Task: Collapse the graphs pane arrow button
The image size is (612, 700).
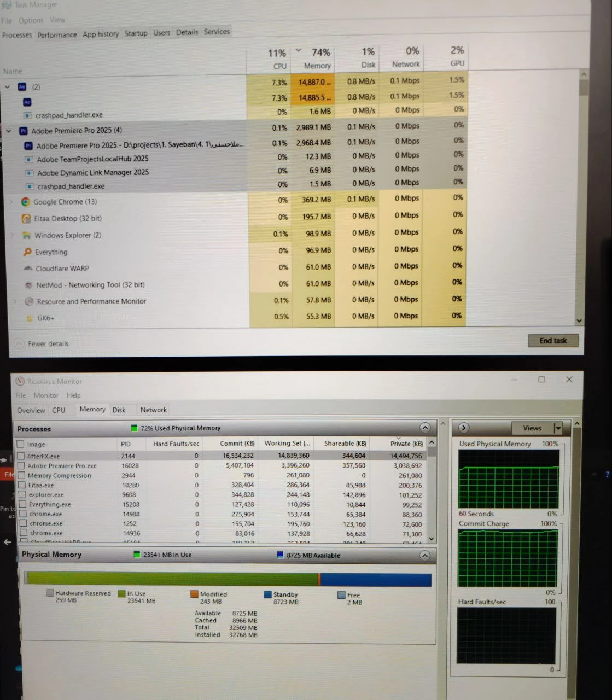Action: [464, 428]
